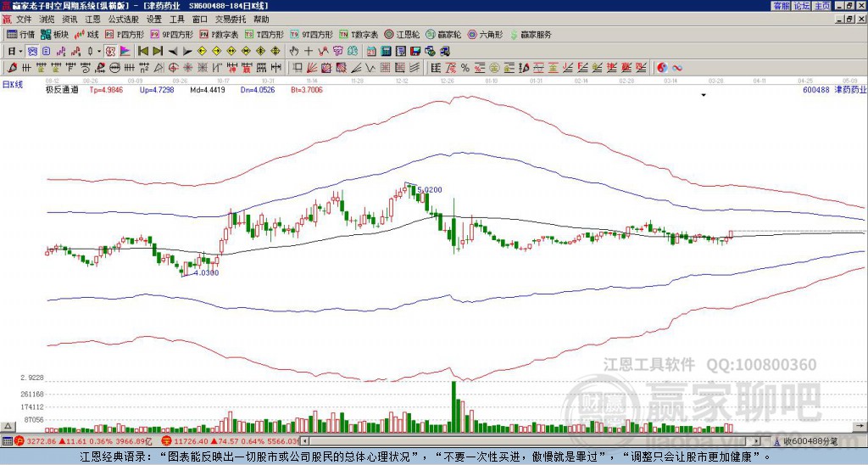
Task: Click the Gann fan lines icon
Action: (x=311, y=68)
